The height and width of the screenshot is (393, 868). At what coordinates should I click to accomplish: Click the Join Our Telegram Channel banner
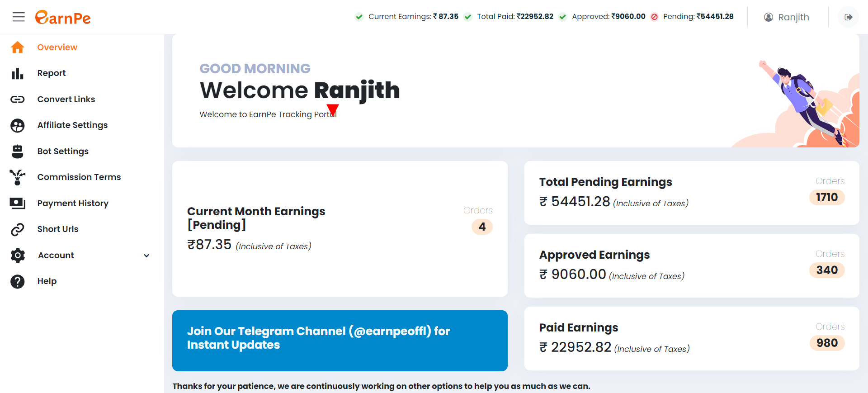coord(340,341)
